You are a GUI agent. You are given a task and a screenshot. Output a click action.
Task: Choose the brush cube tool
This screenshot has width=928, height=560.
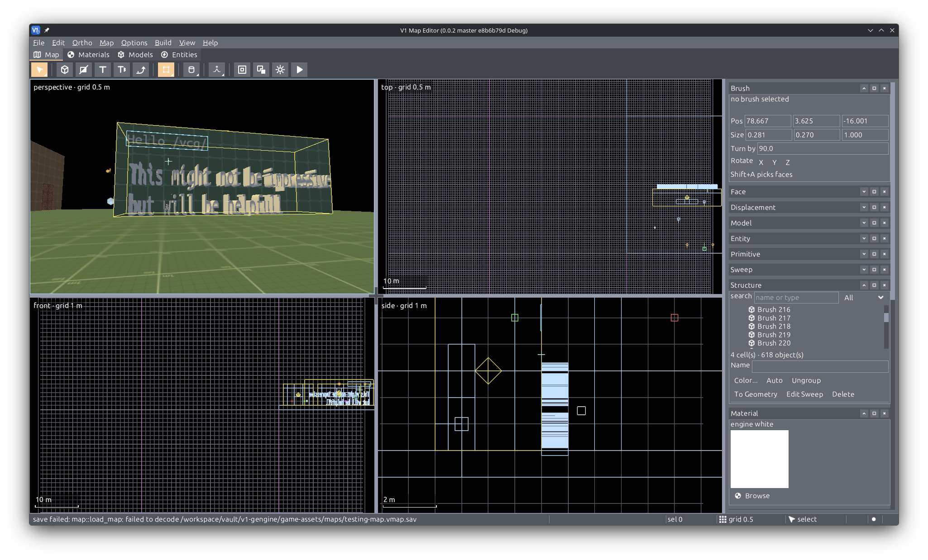[x=65, y=70]
